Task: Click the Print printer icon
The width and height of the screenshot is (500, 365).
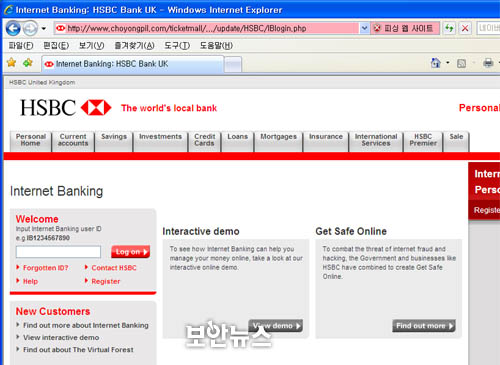Action: (488, 63)
